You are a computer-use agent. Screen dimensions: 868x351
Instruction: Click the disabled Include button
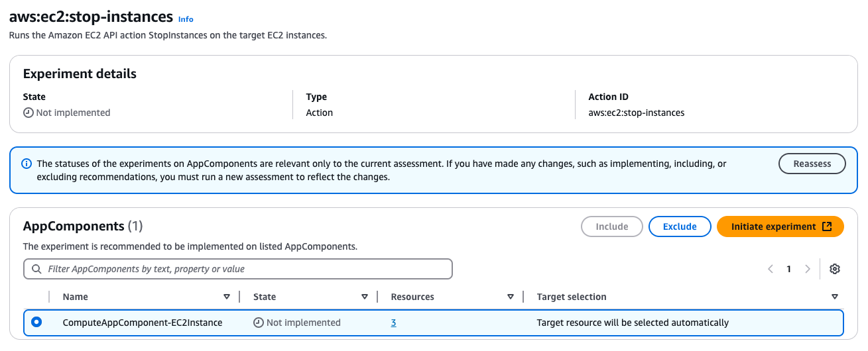point(611,226)
